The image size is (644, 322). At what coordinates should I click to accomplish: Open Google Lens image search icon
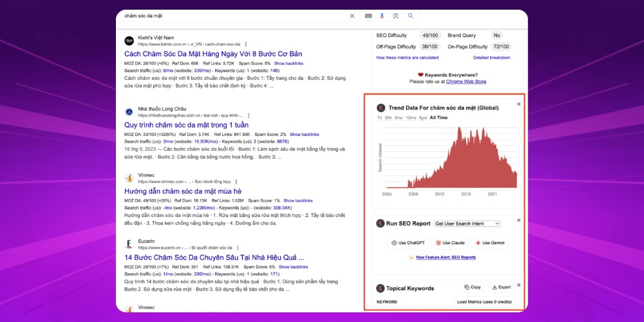[396, 16]
